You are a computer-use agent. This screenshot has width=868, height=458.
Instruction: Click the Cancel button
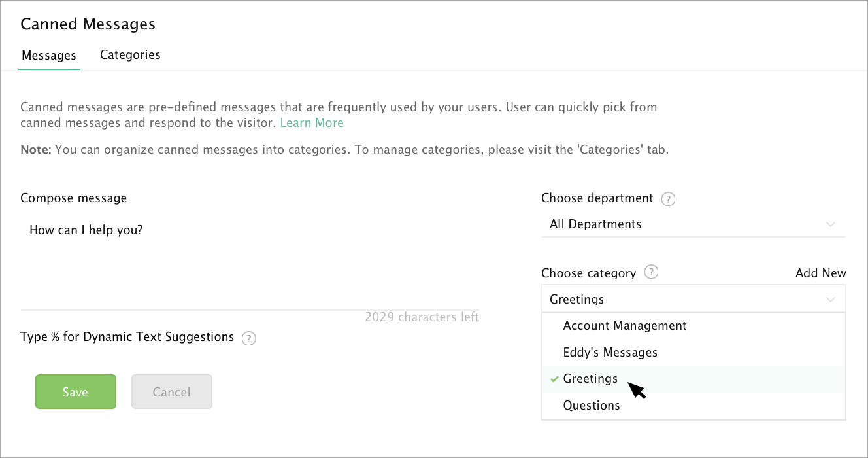click(x=171, y=392)
